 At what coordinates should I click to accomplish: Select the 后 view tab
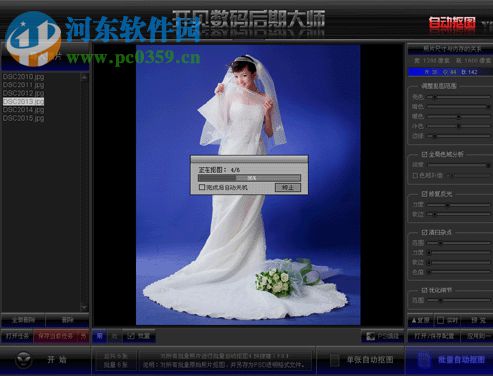(114, 336)
